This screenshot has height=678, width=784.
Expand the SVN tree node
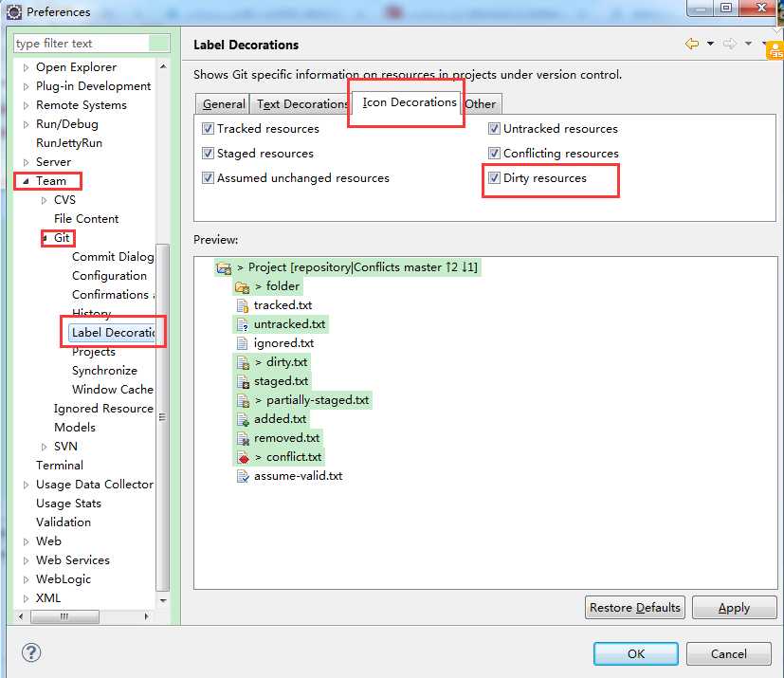click(x=44, y=447)
